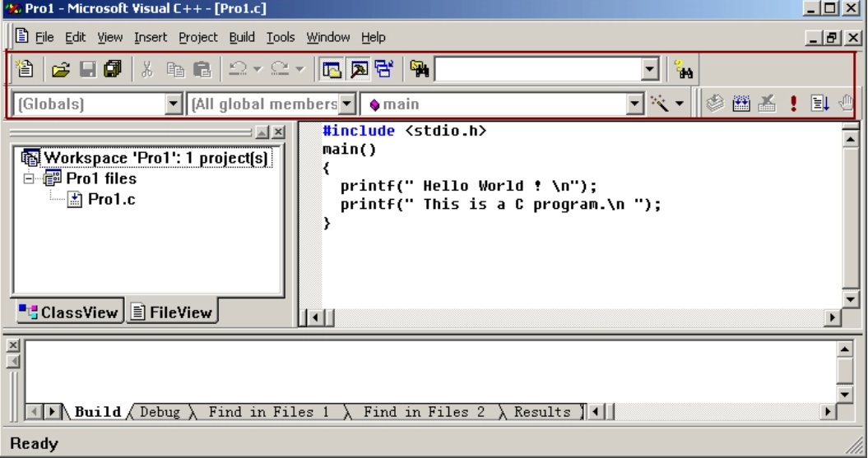
Task: Select the Debug output tab
Action: [x=160, y=412]
